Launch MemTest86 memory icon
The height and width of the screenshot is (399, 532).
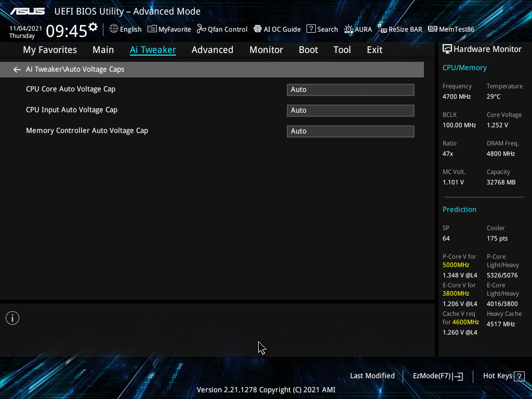tap(433, 29)
